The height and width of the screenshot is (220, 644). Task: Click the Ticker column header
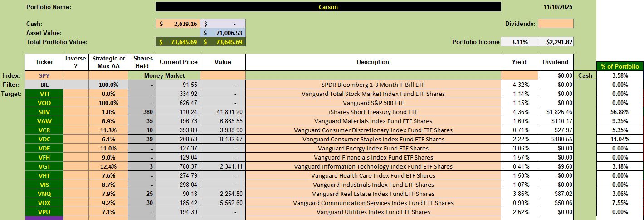(44, 62)
